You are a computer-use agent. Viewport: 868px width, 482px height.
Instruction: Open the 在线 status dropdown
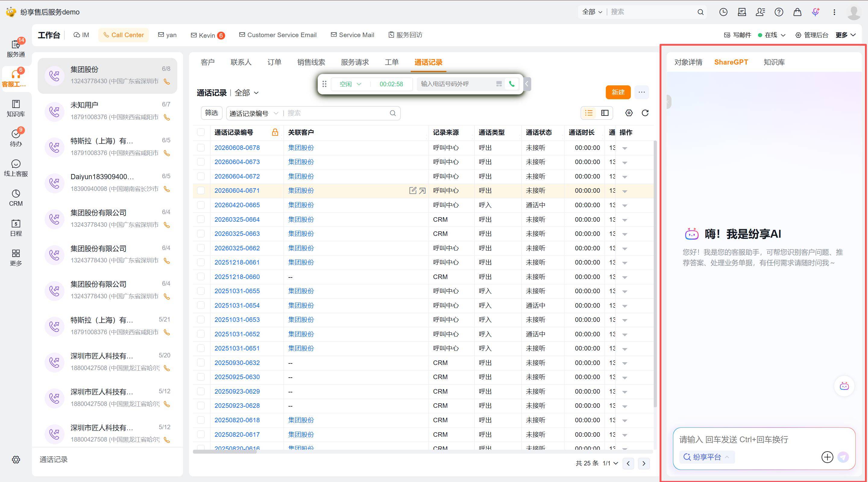(x=772, y=35)
